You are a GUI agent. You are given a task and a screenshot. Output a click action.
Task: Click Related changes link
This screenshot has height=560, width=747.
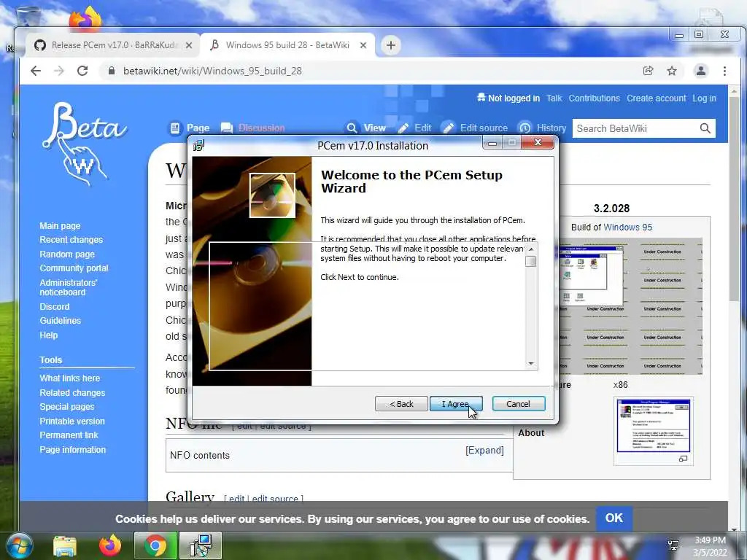(72, 392)
